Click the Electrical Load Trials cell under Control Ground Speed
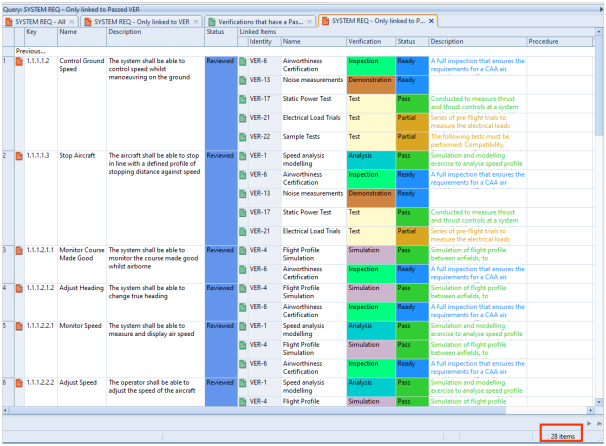This screenshot has height=446, width=606. [313, 123]
